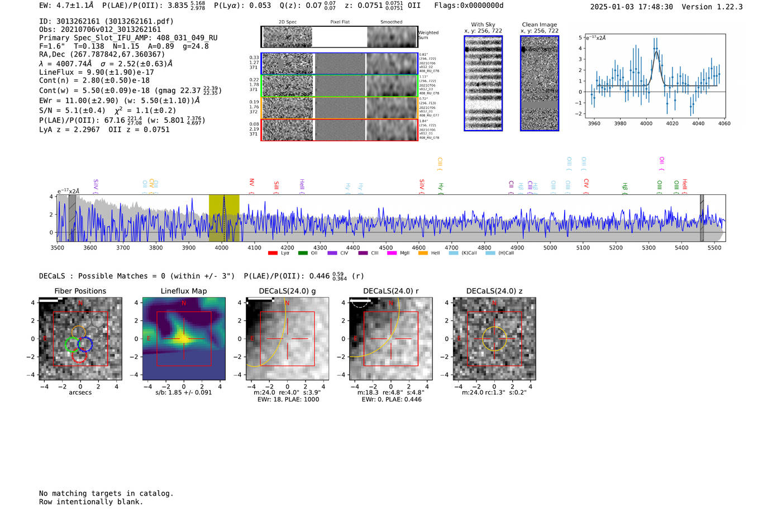Open the With Sky image thumbnail
The width and height of the screenshot is (782, 532).
[483, 83]
